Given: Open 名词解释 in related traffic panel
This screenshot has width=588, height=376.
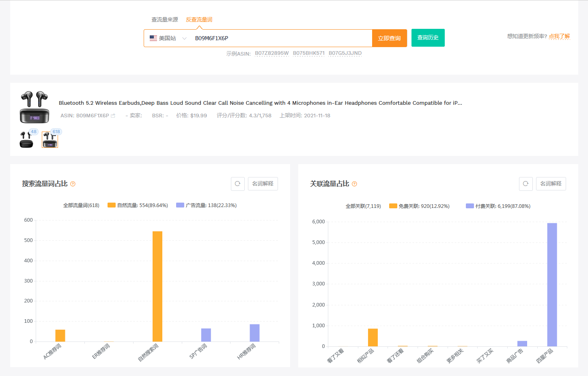Looking at the screenshot, I should [x=551, y=184].
